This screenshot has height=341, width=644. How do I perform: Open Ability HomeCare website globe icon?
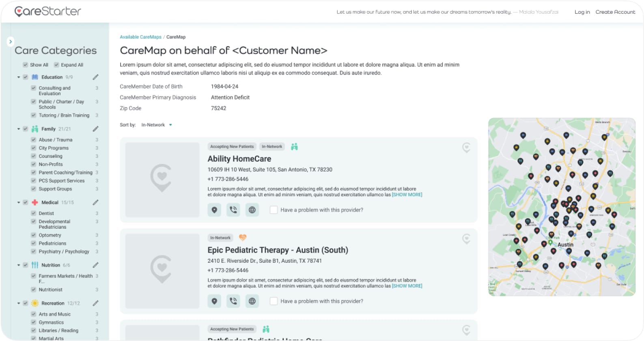[x=252, y=210]
